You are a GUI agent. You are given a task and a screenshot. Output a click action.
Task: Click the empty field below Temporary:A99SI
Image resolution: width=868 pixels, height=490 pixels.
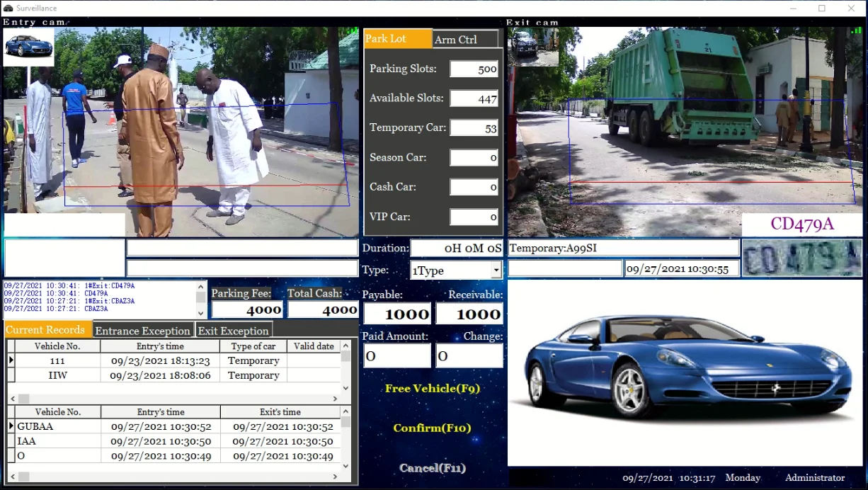click(x=565, y=269)
